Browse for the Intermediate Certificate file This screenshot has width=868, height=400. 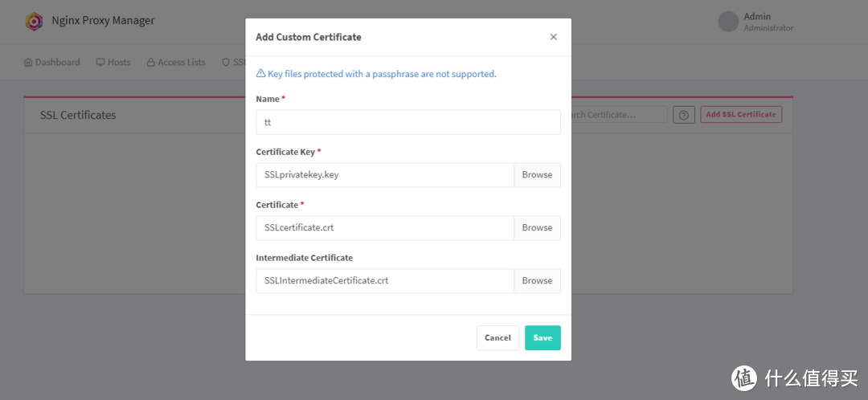pyautogui.click(x=537, y=281)
